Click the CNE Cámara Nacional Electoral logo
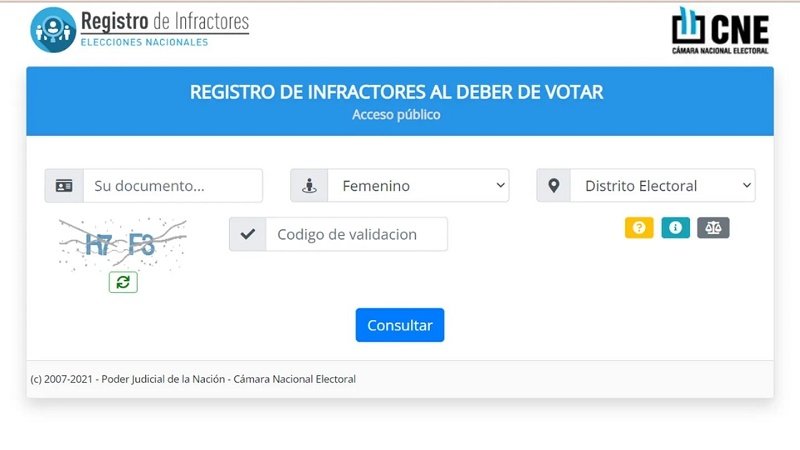The width and height of the screenshot is (800, 450). [720, 30]
